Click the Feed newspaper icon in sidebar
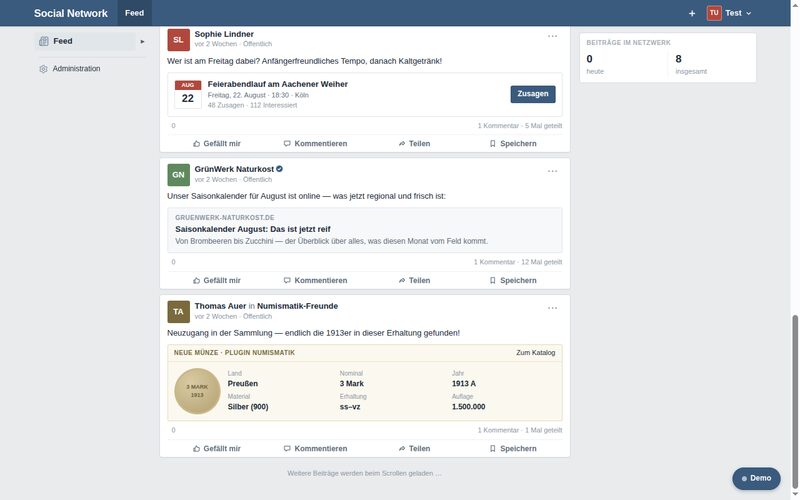This screenshot has height=500, width=800. (44, 41)
